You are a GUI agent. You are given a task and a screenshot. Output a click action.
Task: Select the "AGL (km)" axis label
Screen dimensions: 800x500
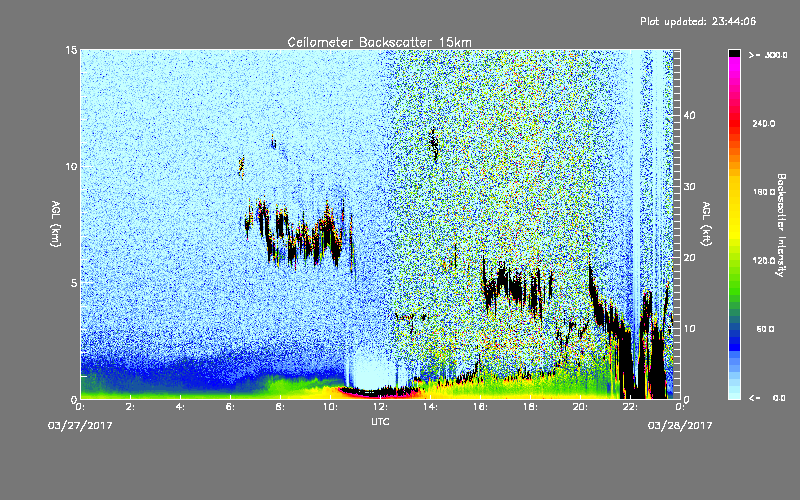point(56,224)
